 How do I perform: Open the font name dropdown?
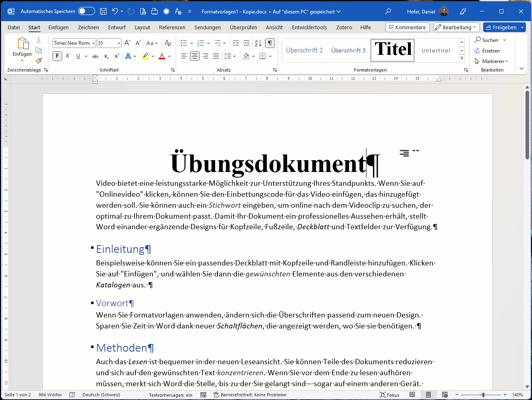[93, 43]
